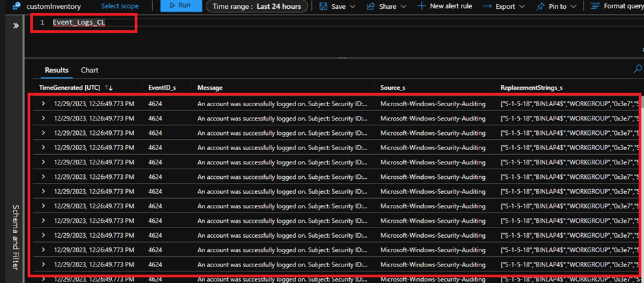Click the Run query button
Screen dimensions: 644x283
coord(180,6)
